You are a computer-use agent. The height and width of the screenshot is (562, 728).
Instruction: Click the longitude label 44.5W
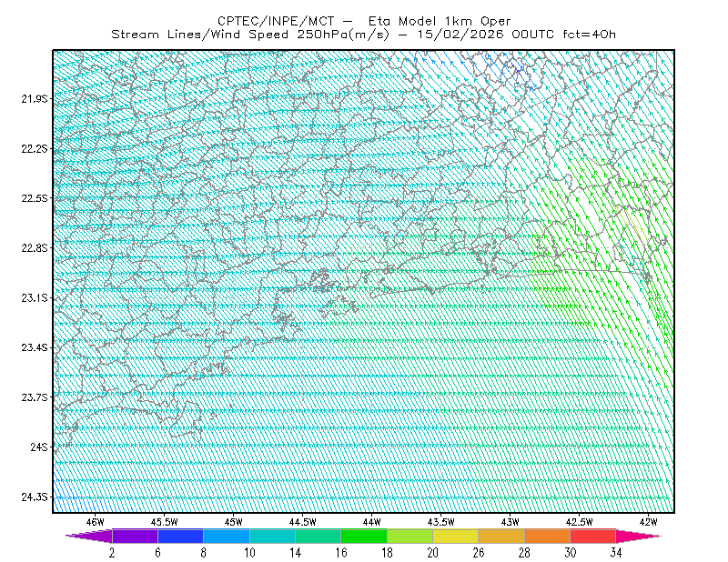point(303,522)
